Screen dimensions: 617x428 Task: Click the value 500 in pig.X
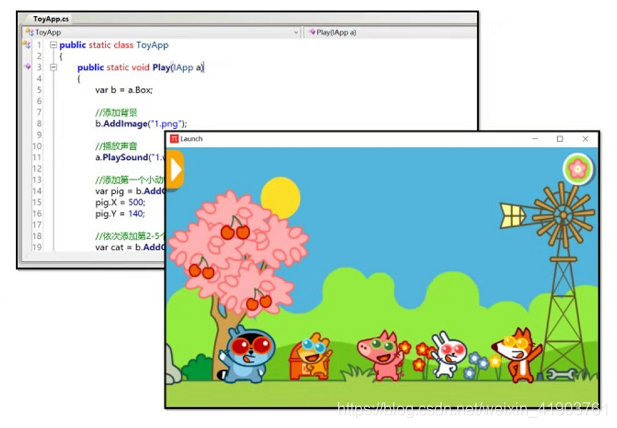136,202
